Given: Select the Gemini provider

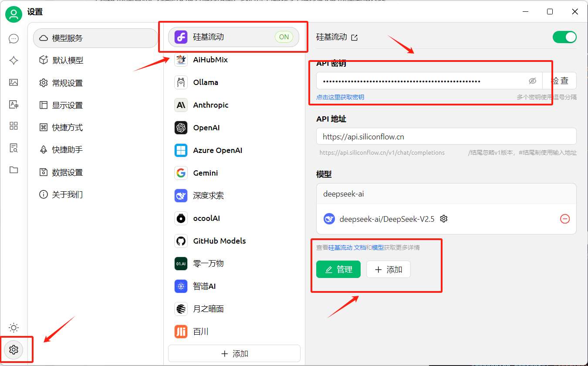Looking at the screenshot, I should (234, 173).
